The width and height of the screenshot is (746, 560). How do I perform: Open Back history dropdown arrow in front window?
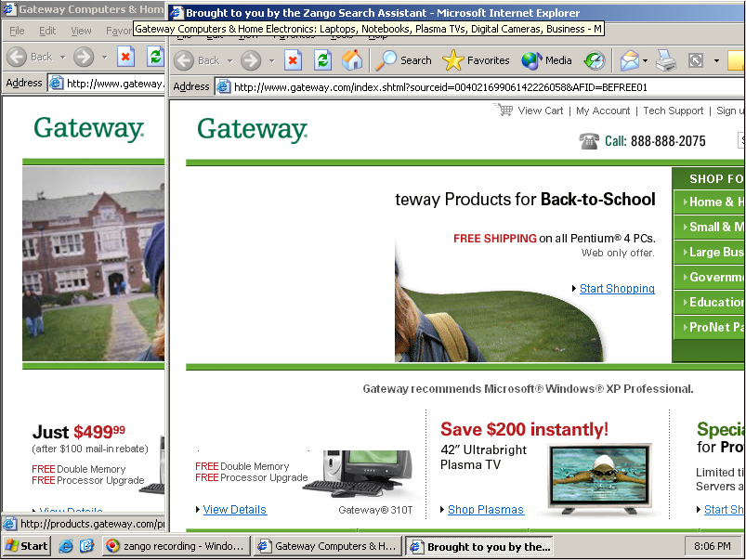pos(229,61)
